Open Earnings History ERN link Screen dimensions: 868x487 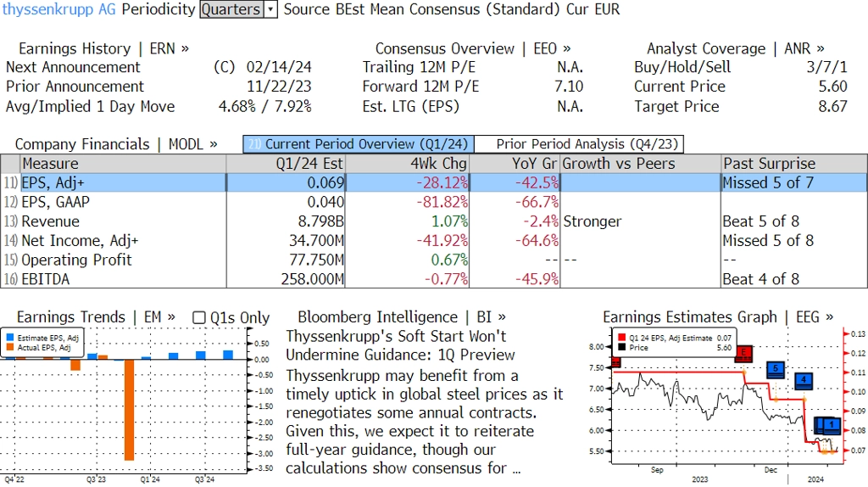pyautogui.click(x=104, y=48)
